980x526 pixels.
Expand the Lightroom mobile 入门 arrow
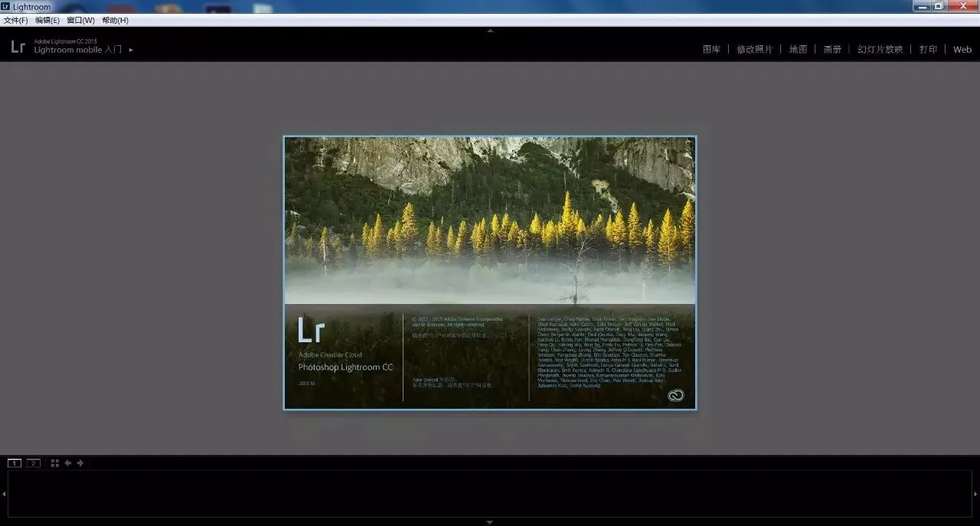coord(131,50)
